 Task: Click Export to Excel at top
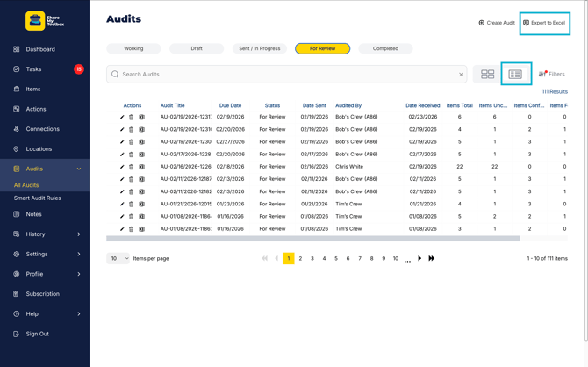pyautogui.click(x=544, y=23)
